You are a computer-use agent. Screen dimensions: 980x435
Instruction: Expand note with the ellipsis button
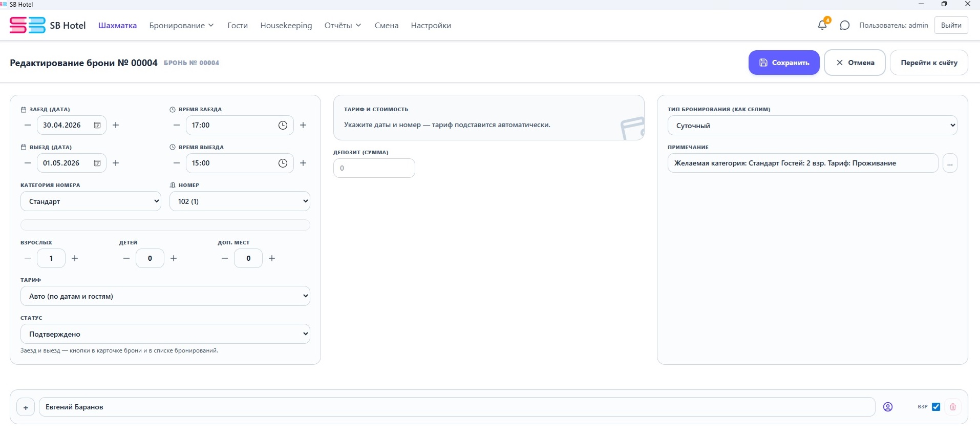(x=950, y=163)
